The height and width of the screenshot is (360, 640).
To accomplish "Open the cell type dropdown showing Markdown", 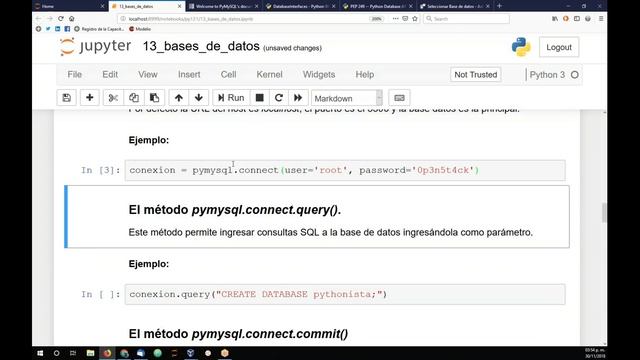I will (347, 98).
